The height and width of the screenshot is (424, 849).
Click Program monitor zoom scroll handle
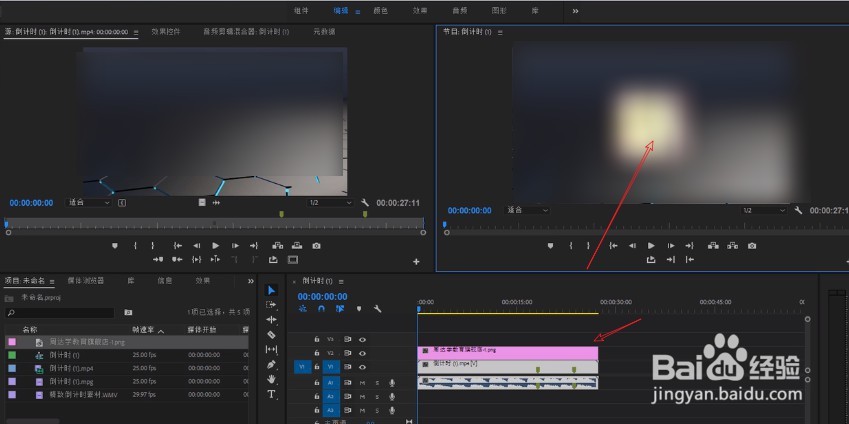click(x=447, y=232)
